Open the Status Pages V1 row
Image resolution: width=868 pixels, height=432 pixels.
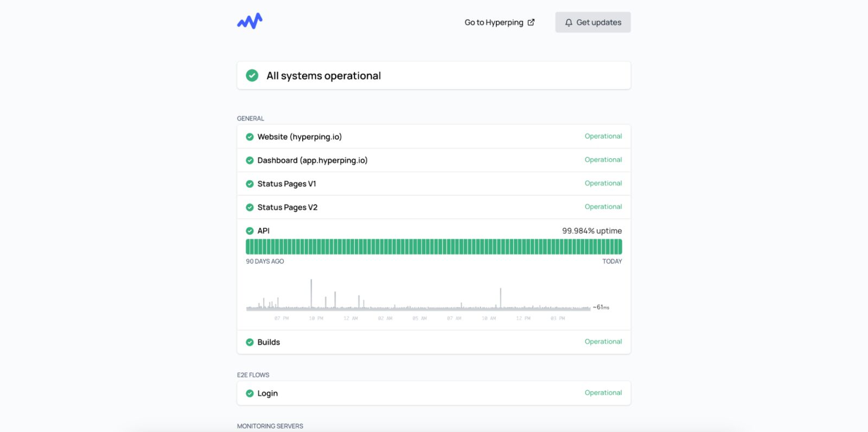(x=434, y=183)
